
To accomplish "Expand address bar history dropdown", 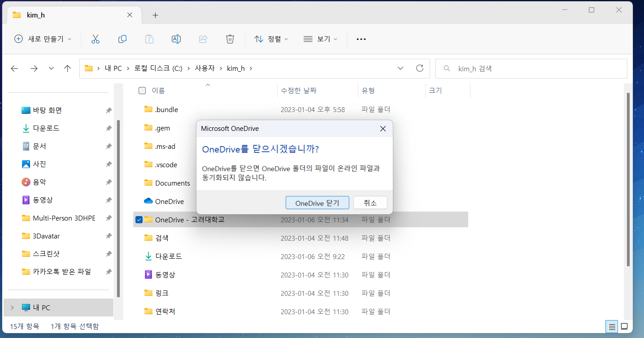I will point(400,68).
